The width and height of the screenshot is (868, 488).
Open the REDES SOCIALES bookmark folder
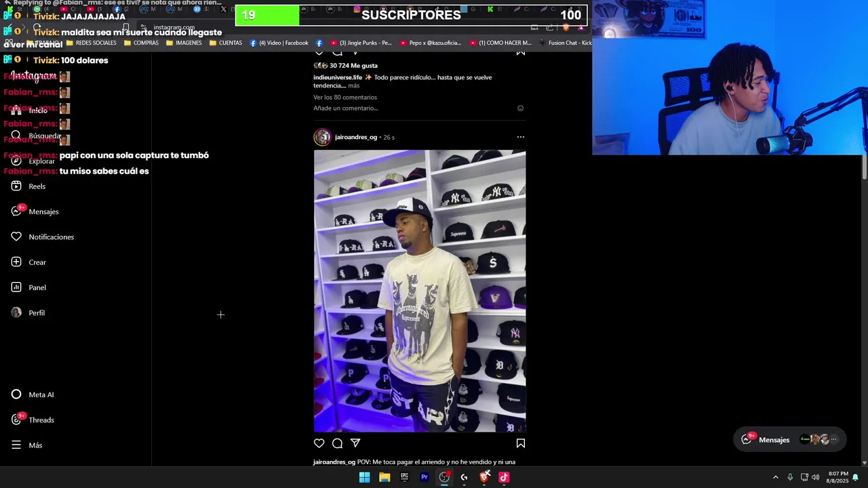tap(92, 43)
